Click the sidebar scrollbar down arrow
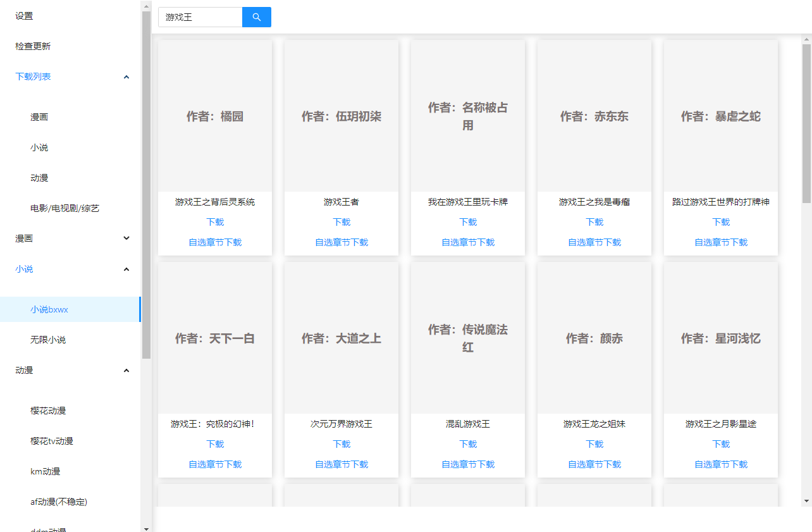 click(x=146, y=528)
